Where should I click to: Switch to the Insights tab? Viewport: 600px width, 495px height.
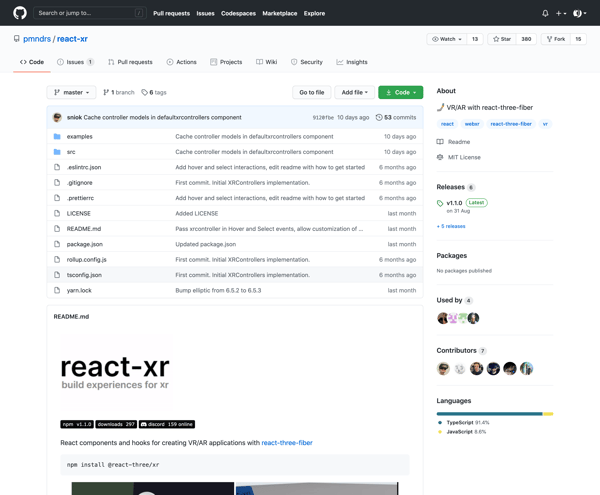click(x=352, y=62)
